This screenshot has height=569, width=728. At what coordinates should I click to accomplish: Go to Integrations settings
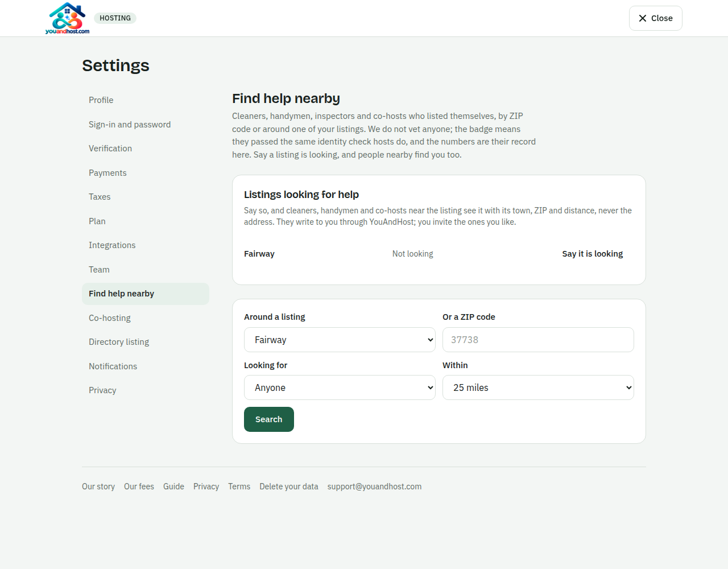coord(146,245)
